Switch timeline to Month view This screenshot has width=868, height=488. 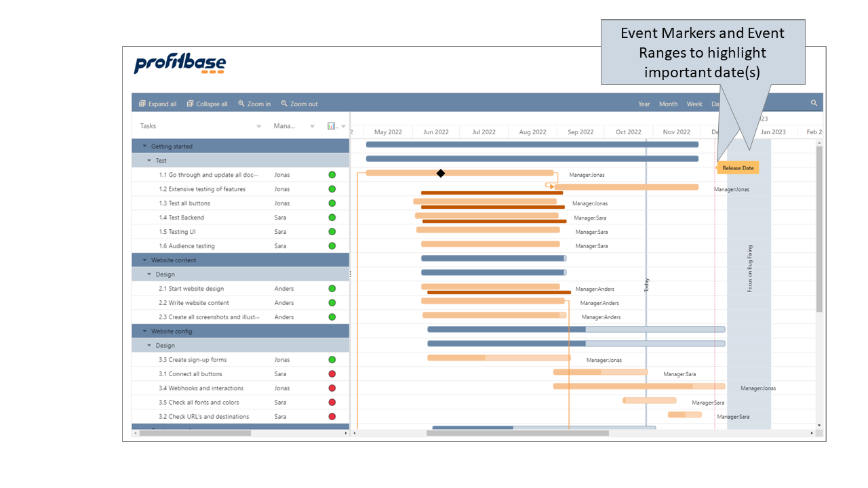[668, 104]
